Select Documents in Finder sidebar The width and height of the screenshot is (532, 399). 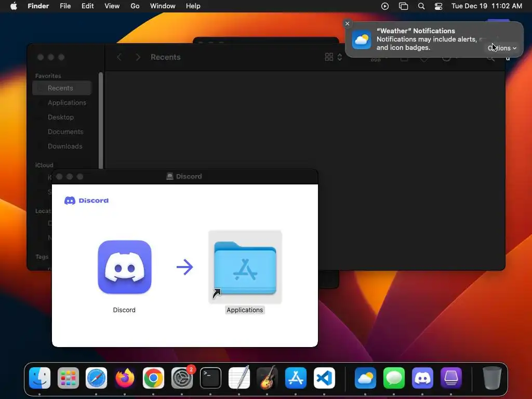[62, 131]
